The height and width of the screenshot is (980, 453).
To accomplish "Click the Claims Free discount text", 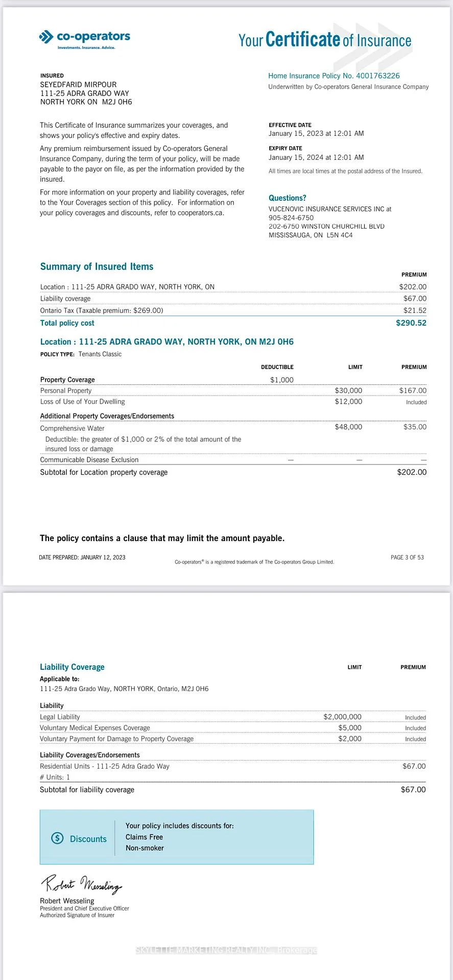I will click(x=144, y=837).
